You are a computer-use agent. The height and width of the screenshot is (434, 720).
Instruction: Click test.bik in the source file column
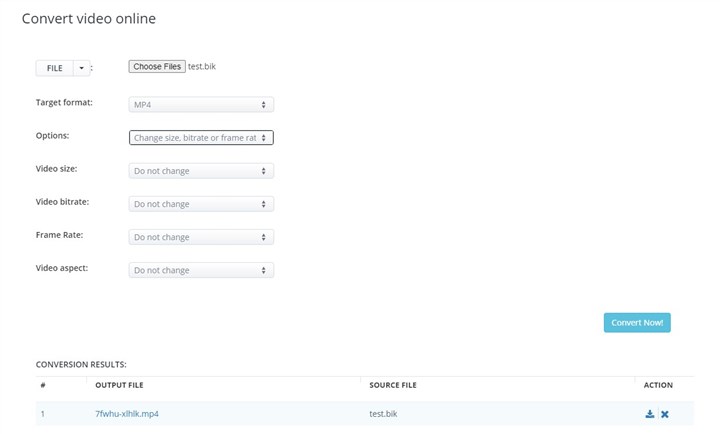(x=385, y=414)
